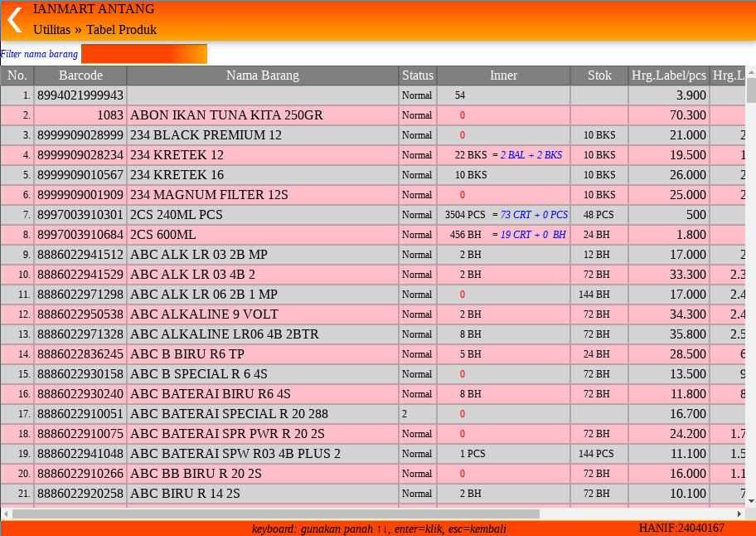Click the horizontal scrollbar left arrow
756x536 pixels.
6,514
